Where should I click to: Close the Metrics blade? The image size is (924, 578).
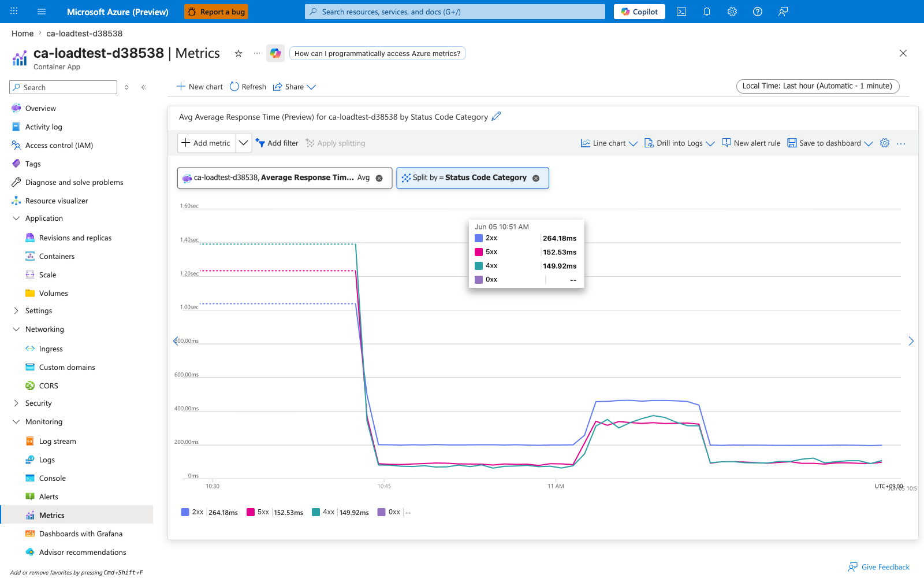click(x=903, y=53)
